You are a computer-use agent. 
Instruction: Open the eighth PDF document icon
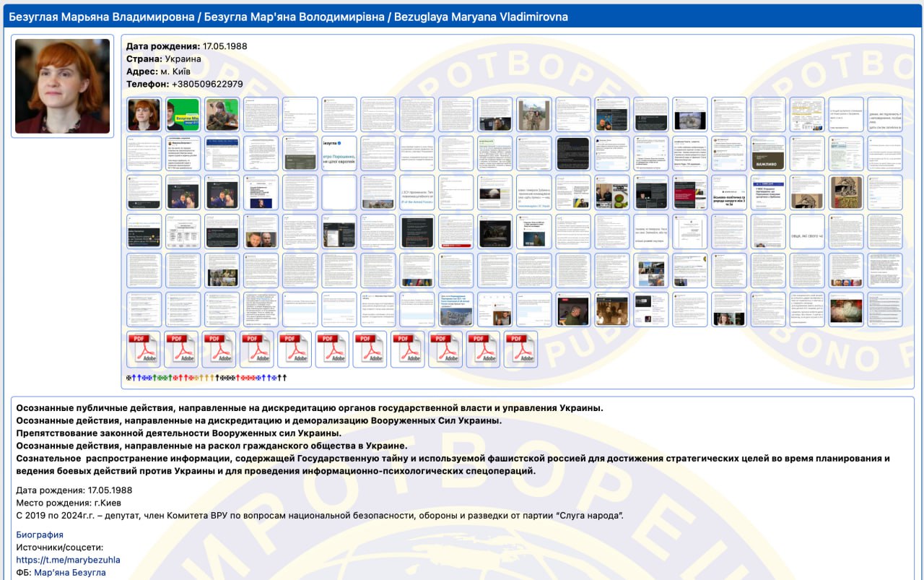408,349
